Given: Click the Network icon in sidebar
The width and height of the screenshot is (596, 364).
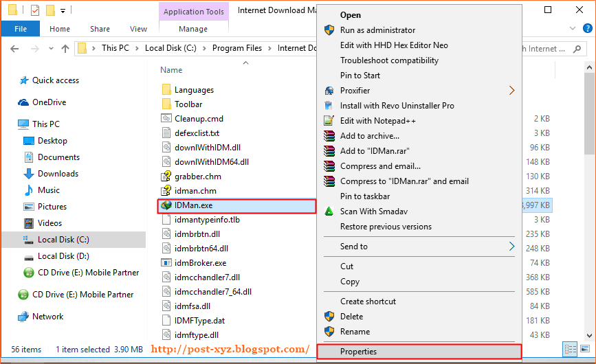Looking at the screenshot, I should point(23,317).
